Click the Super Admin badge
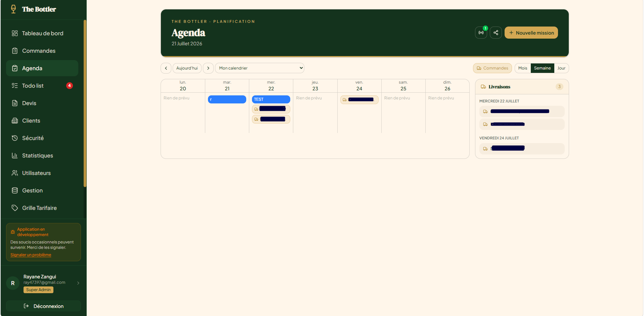The width and height of the screenshot is (644, 316). 38,290
